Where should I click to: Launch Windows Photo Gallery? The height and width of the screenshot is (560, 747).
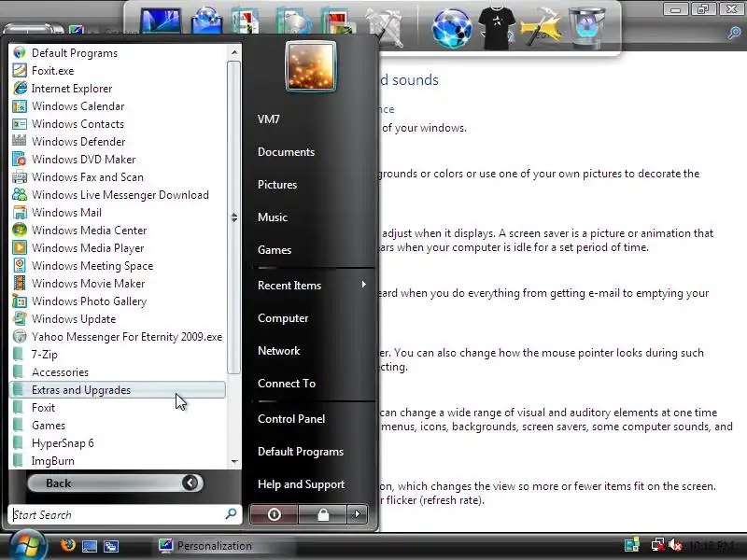118,301
